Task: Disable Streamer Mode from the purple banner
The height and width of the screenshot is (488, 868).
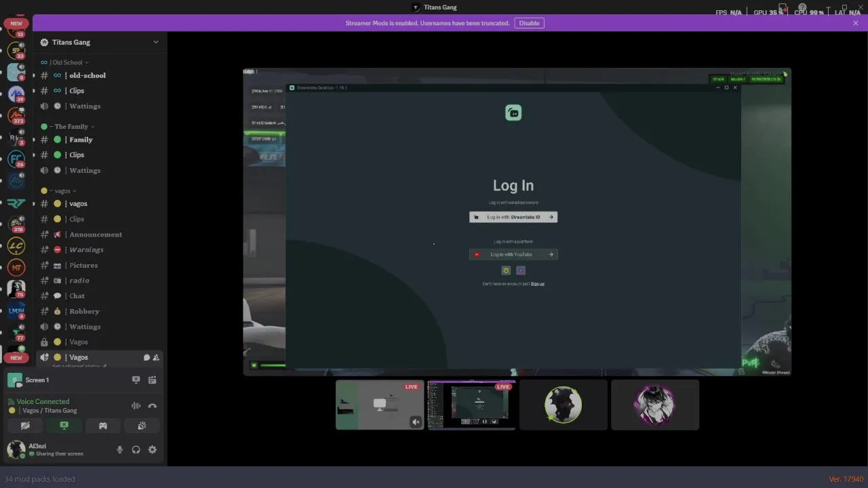Action: click(529, 23)
